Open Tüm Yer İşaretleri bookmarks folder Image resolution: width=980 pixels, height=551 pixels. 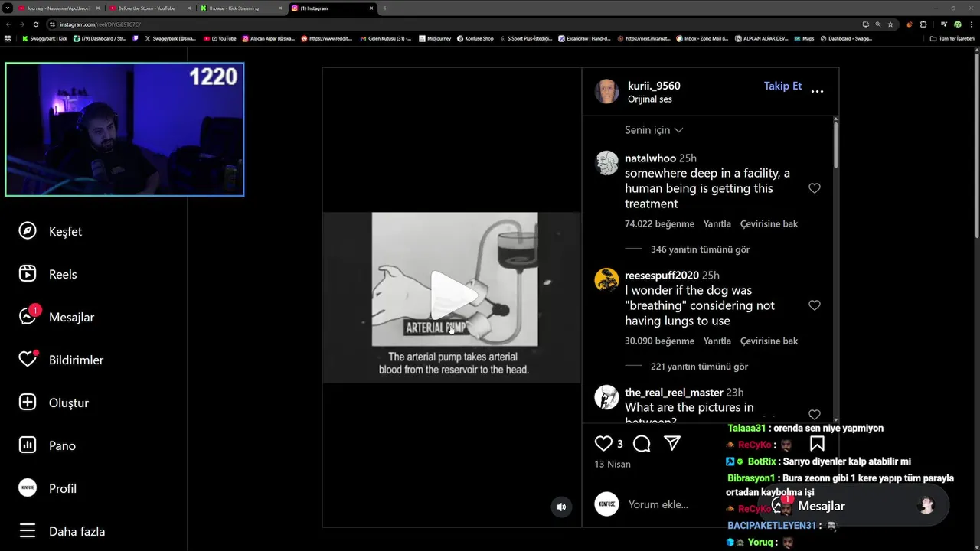952,38
